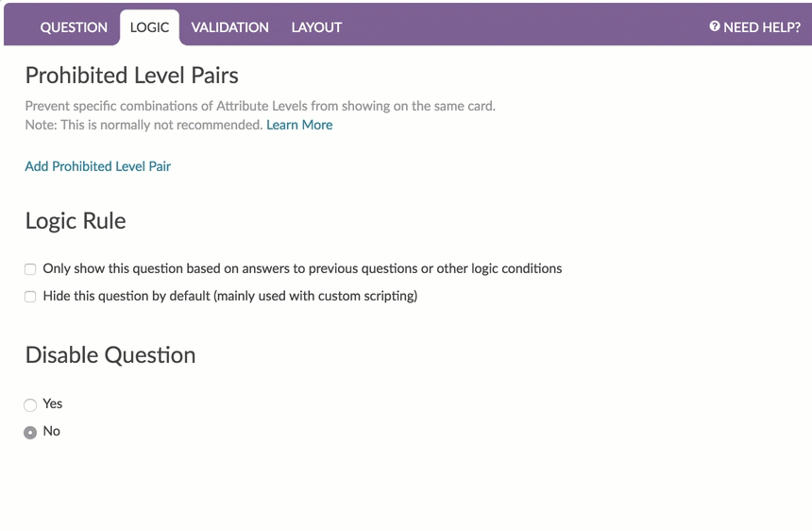This screenshot has width=812, height=531.
Task: Enable the 'Only show this question' checkbox
Action: 30,269
